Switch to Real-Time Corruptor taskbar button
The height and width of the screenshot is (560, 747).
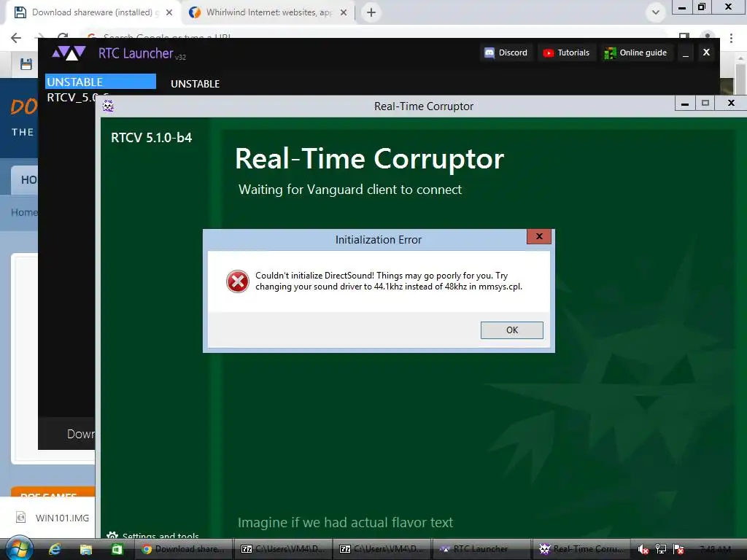pyautogui.click(x=581, y=549)
